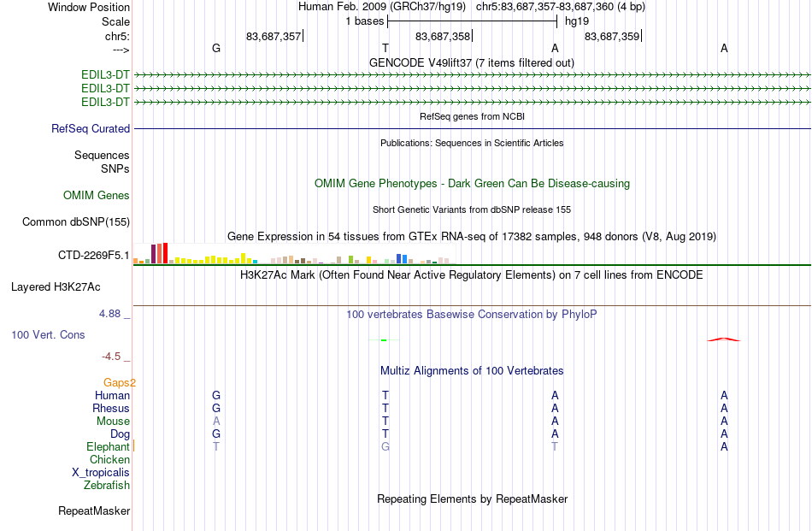Click the 100 Vert. Cons track label

pyautogui.click(x=48, y=334)
